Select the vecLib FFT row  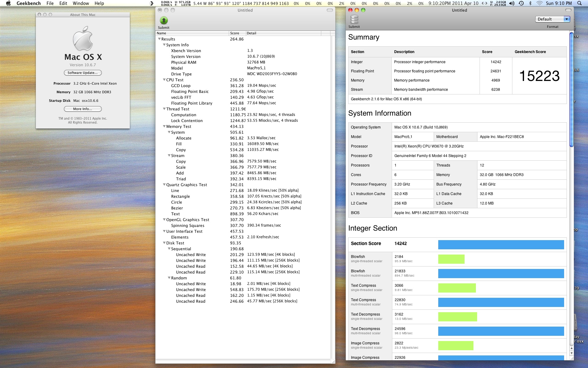243,97
